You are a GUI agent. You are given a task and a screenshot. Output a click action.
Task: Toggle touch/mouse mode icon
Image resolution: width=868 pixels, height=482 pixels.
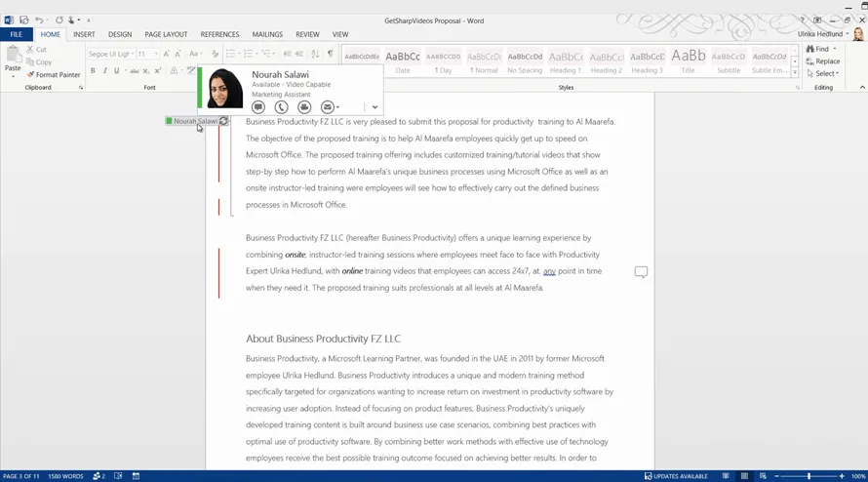[x=71, y=20]
